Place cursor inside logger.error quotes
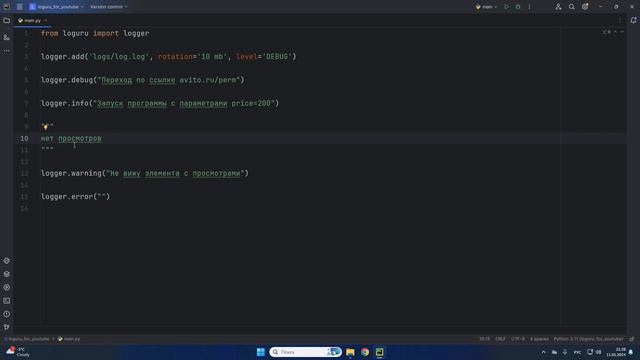 [102, 197]
